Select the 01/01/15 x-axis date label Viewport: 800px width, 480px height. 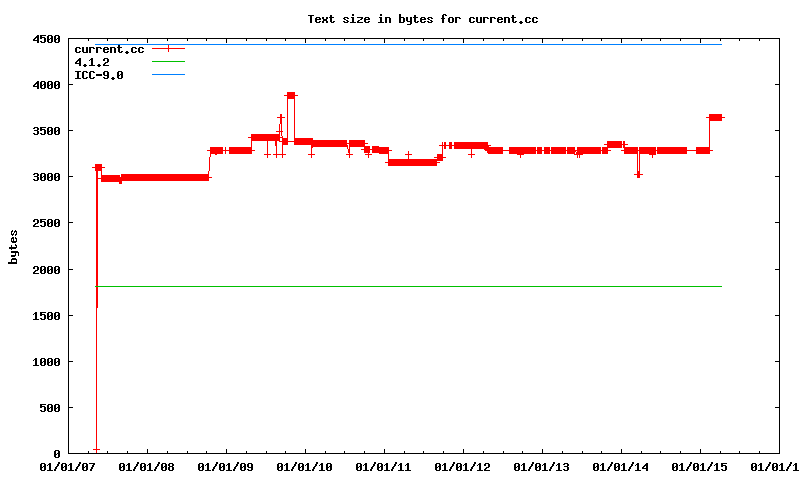coord(700,466)
